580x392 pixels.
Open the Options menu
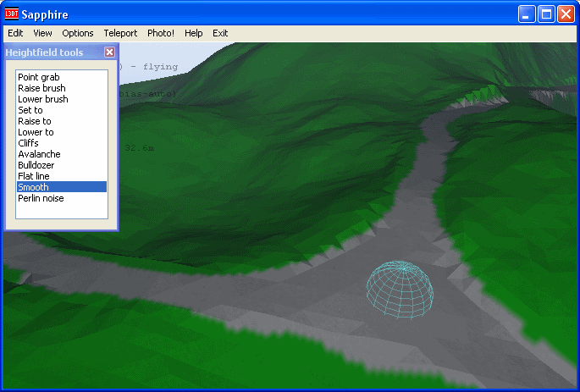[78, 33]
